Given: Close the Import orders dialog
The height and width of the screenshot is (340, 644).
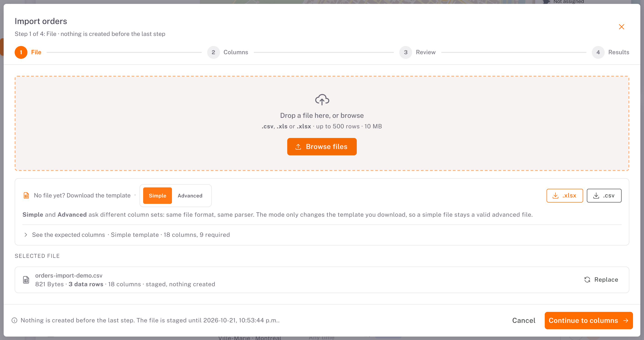Looking at the screenshot, I should click(x=621, y=27).
